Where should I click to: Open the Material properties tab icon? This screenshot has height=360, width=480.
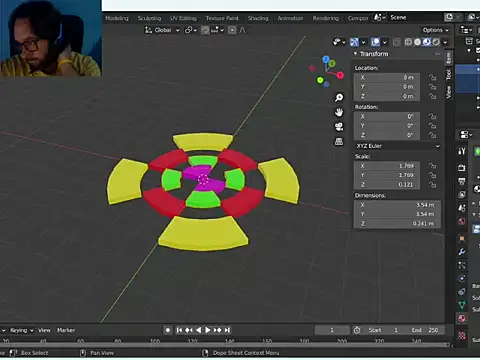click(x=462, y=318)
